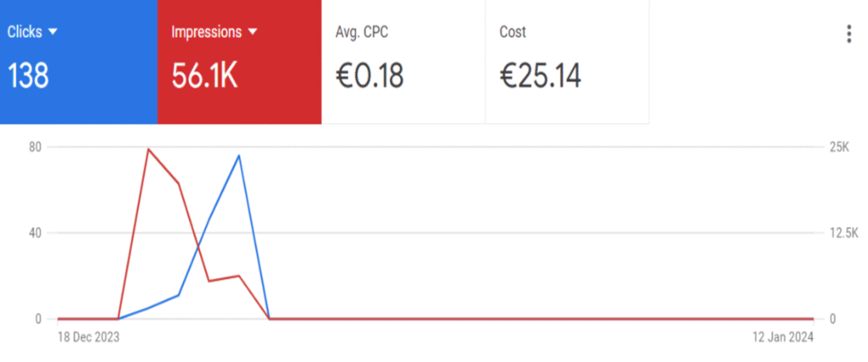Open the Clicks metric dropdown arrow
Screen dimensions: 868x362
pyautogui.click(x=53, y=32)
